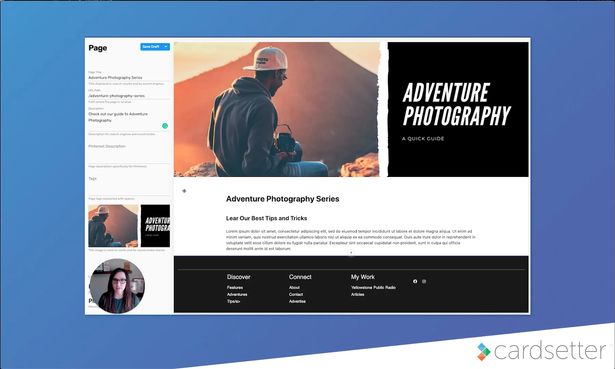Open the Save Draft dropdown arrow
Screen dimensions: 615x369
pyautogui.click(x=166, y=47)
